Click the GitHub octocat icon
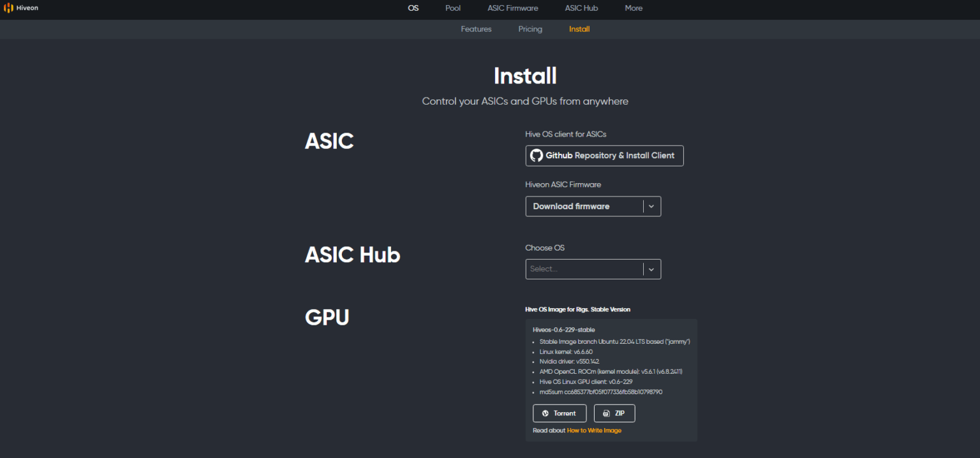 [537, 156]
